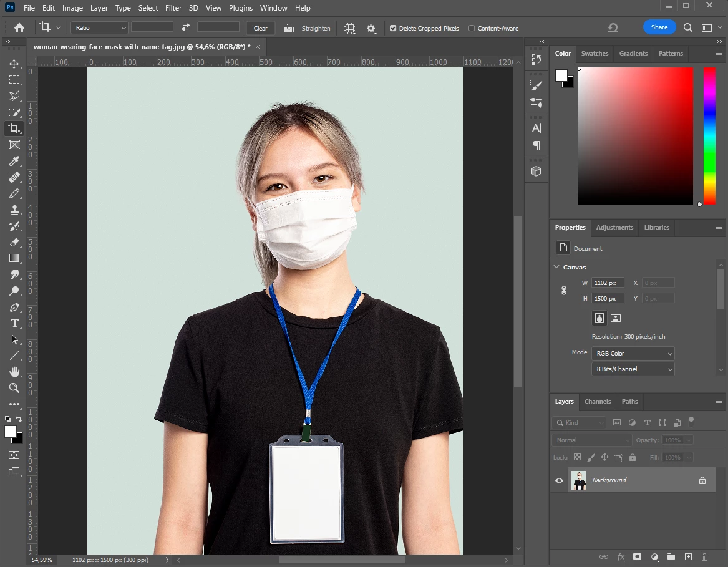Open the Normal blend mode dropdown
This screenshot has height=567, width=728.
point(591,440)
